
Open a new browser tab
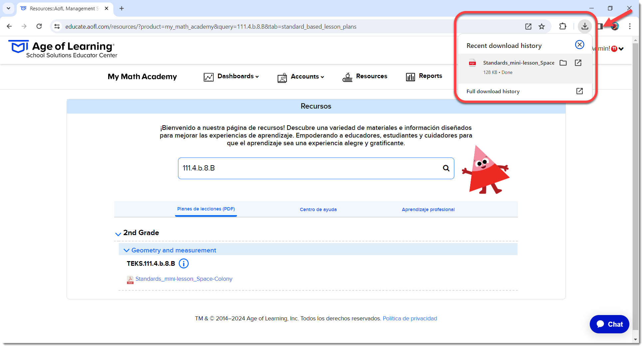(122, 8)
